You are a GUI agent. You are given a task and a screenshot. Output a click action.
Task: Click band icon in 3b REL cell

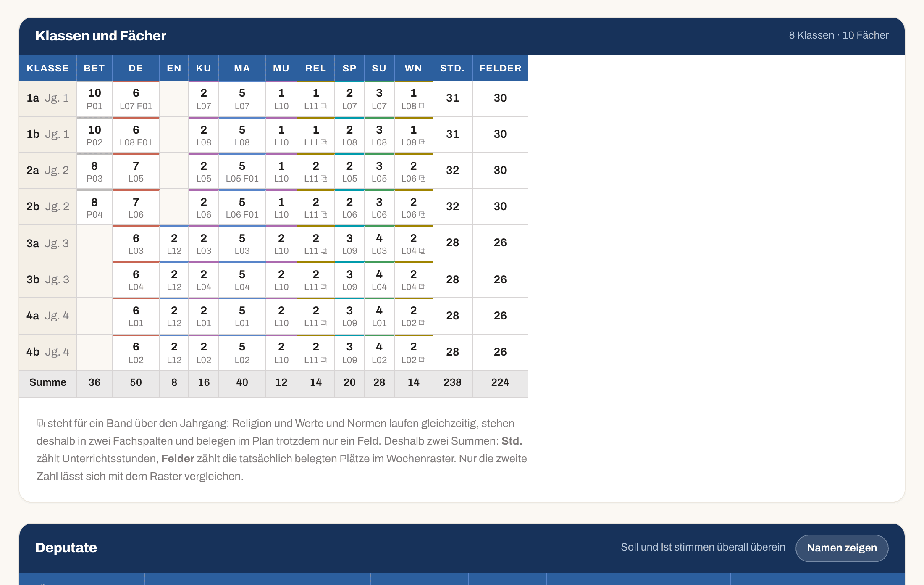(324, 287)
